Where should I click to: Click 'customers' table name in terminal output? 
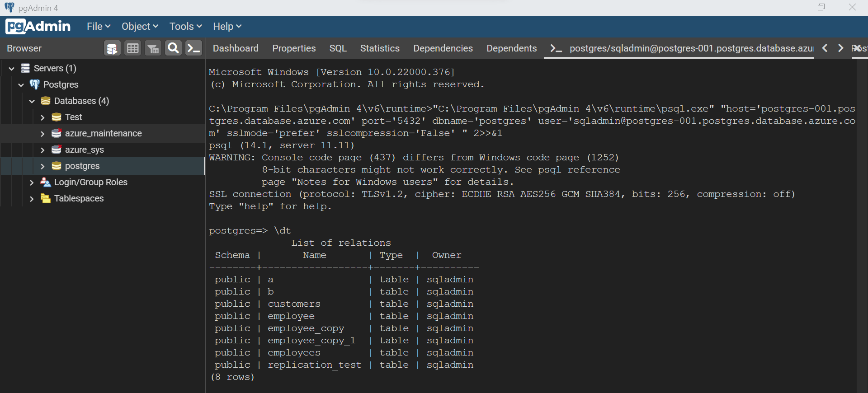[294, 304]
